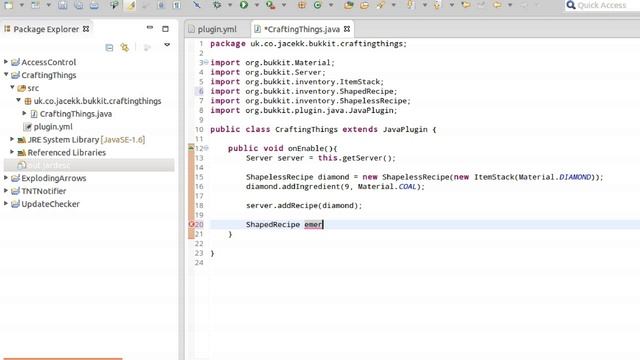Open the New Java Class dropdown arrow

coord(331,5)
